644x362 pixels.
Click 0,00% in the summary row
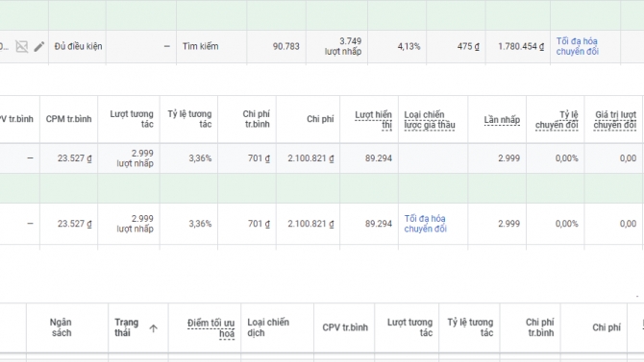coord(567,158)
